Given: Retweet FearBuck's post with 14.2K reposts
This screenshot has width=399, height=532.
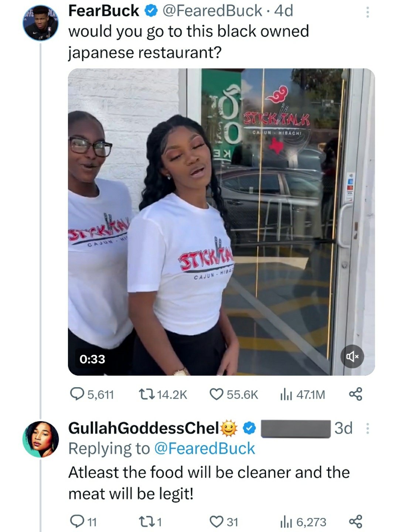Looking at the screenshot, I should point(162,395).
